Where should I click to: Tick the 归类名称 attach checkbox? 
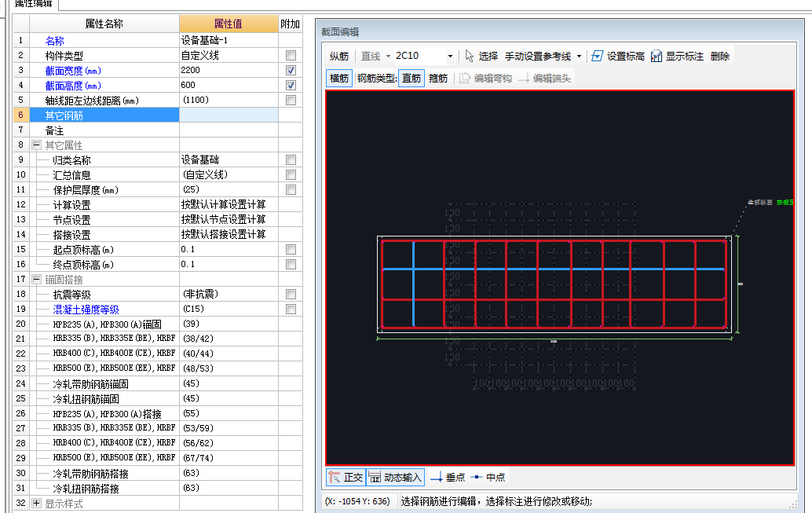291,160
